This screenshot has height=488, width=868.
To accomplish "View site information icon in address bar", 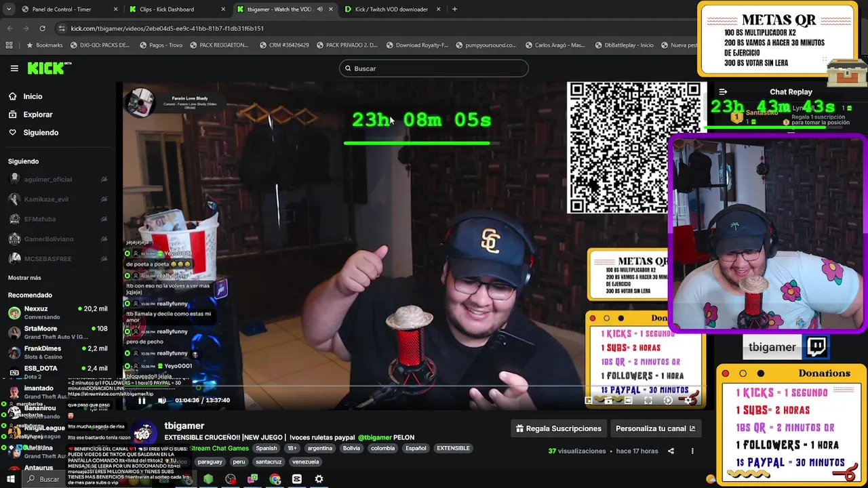I will click(x=62, y=28).
